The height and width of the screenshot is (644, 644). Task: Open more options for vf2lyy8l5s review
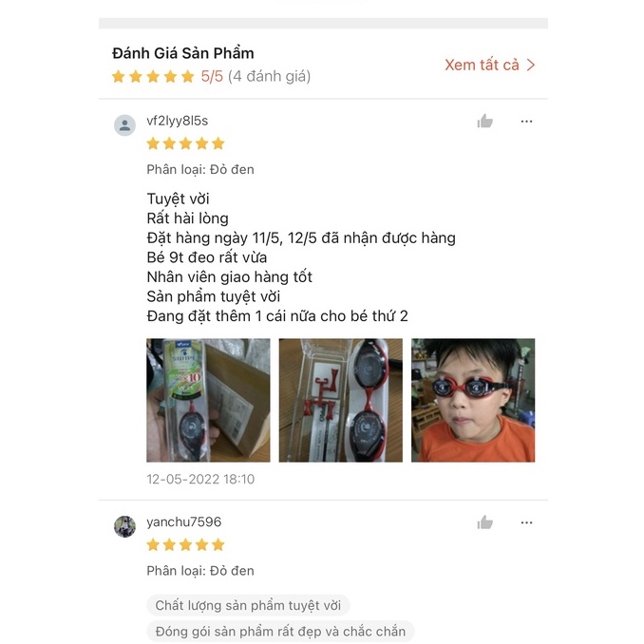coord(526,122)
